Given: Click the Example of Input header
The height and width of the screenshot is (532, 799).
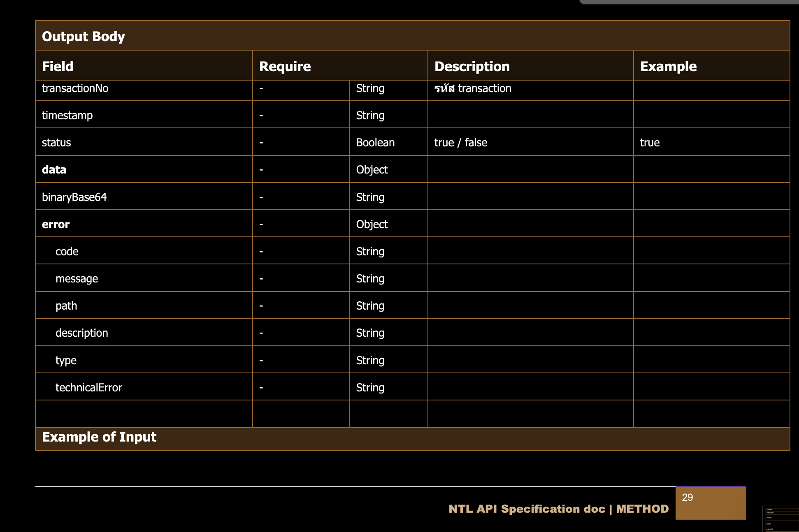Looking at the screenshot, I should (x=99, y=437).
